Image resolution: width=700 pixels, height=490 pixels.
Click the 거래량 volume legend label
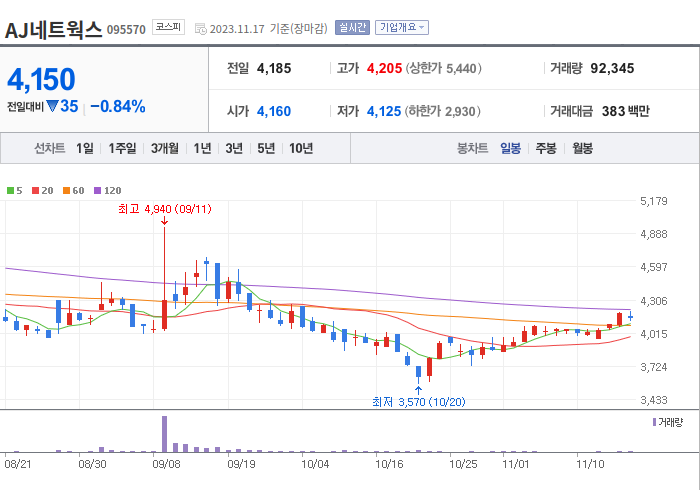pos(670,422)
